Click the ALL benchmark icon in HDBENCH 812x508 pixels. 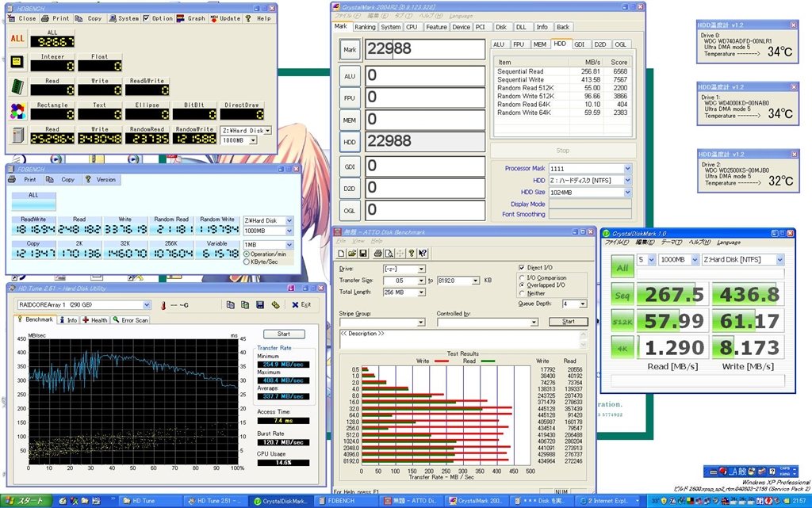click(x=17, y=38)
